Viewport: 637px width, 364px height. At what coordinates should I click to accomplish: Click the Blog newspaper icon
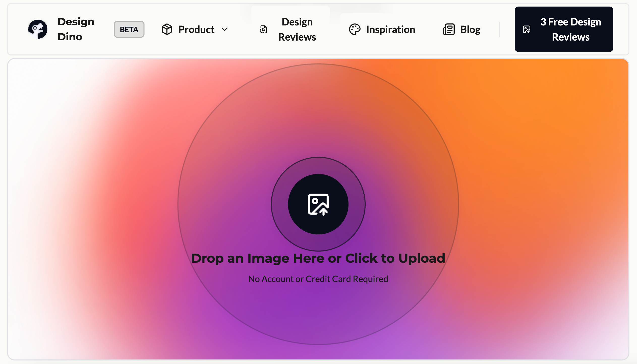(x=449, y=29)
